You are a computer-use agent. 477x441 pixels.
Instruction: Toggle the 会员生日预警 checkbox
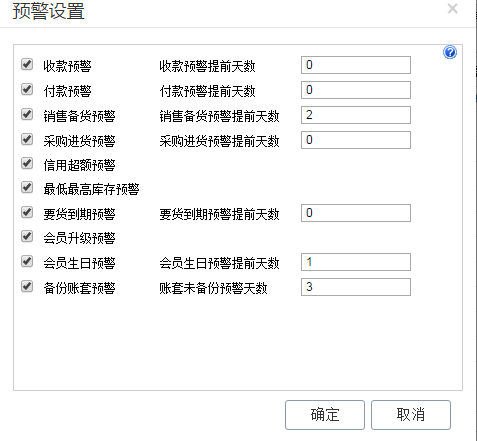coord(27,261)
